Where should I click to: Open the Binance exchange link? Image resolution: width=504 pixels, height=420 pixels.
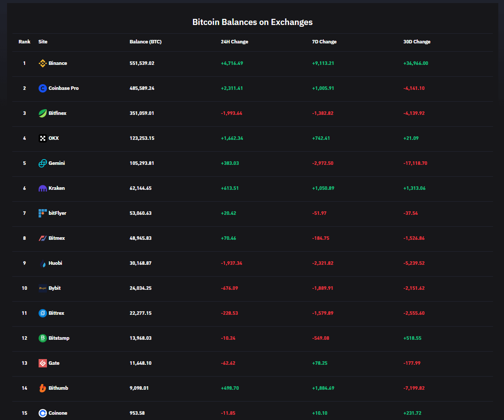click(57, 63)
